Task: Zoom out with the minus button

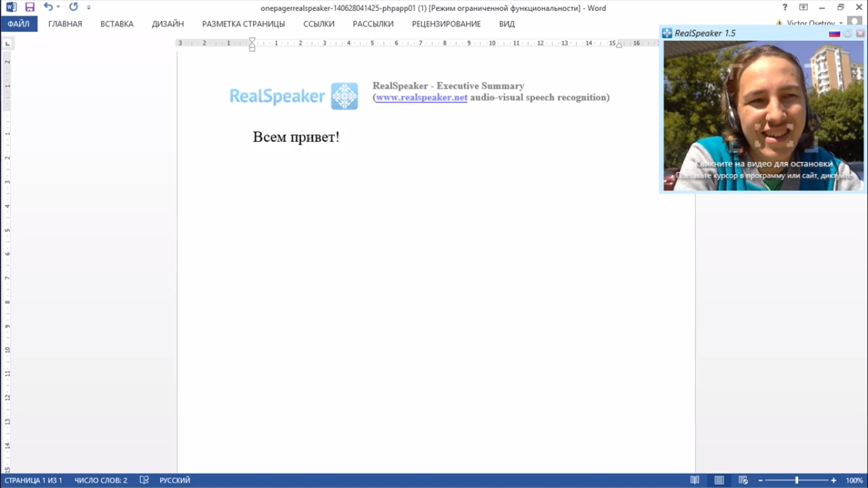Action: point(760,480)
